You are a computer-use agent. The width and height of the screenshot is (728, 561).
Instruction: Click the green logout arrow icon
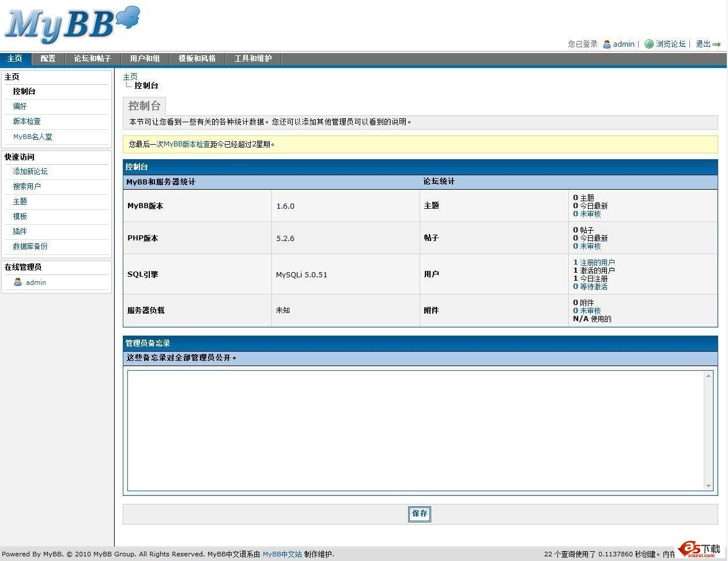coord(716,44)
